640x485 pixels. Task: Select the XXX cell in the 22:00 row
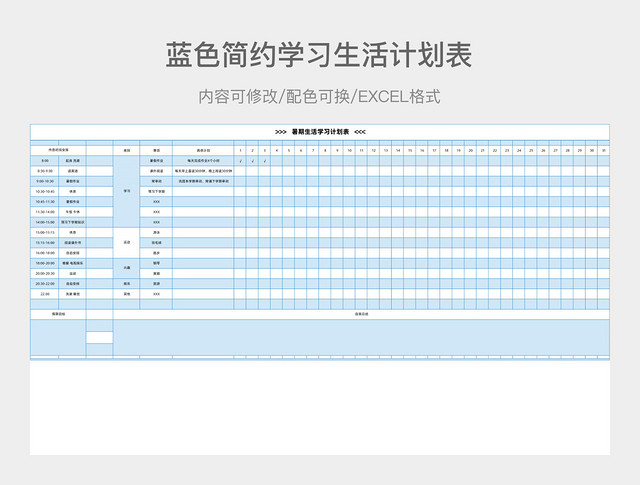156,294
